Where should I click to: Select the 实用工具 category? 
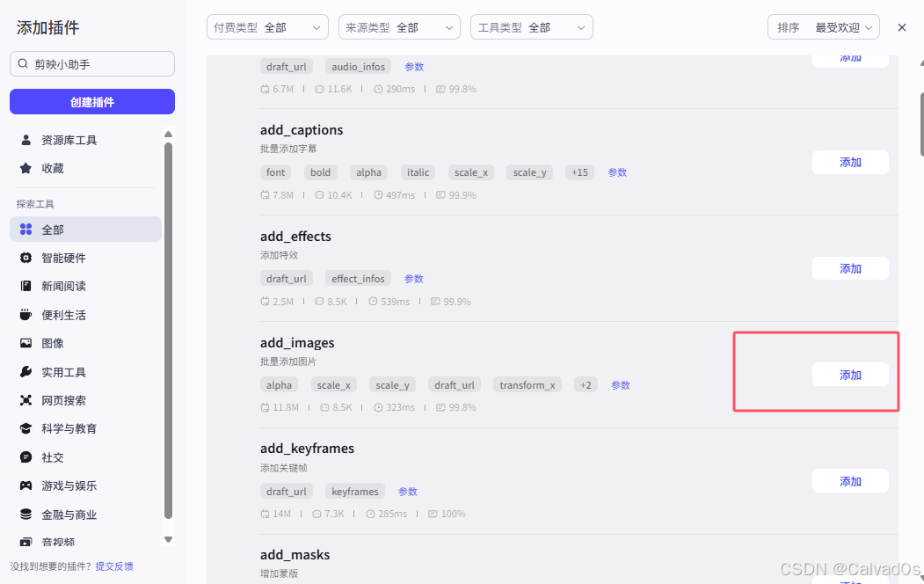point(85,372)
